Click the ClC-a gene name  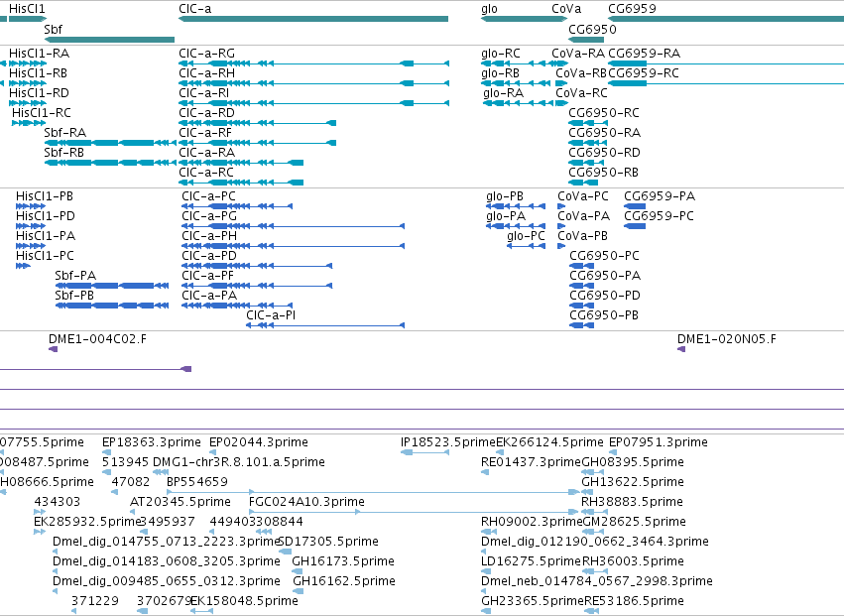coord(194,9)
